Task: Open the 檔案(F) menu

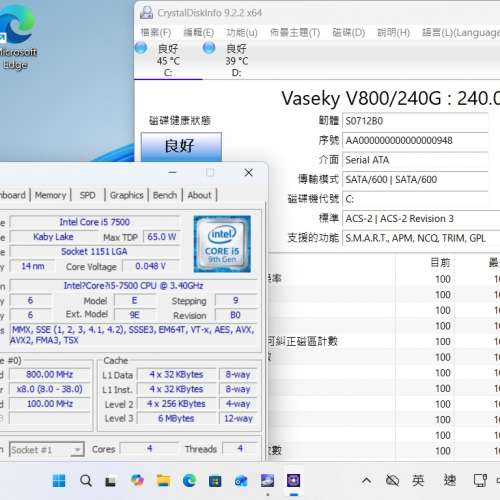Action: coord(156,32)
